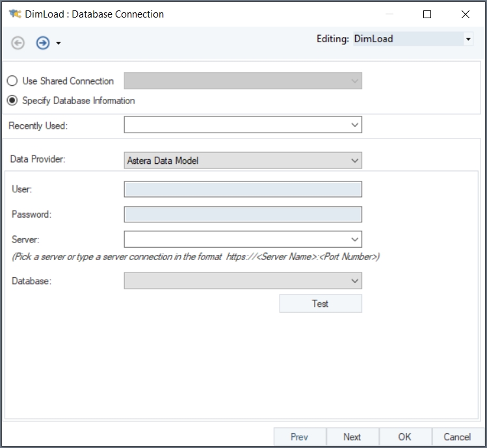Dismiss the dialog with Cancel
The width and height of the screenshot is (487, 448).
click(457, 437)
